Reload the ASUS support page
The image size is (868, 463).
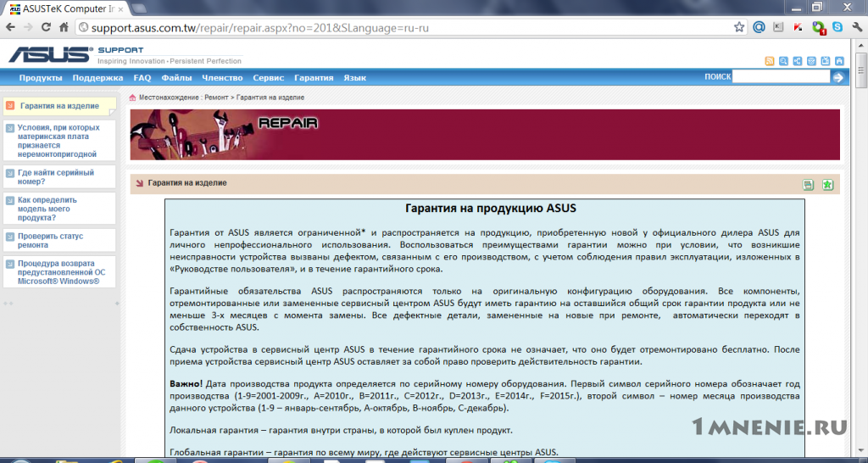tap(46, 27)
